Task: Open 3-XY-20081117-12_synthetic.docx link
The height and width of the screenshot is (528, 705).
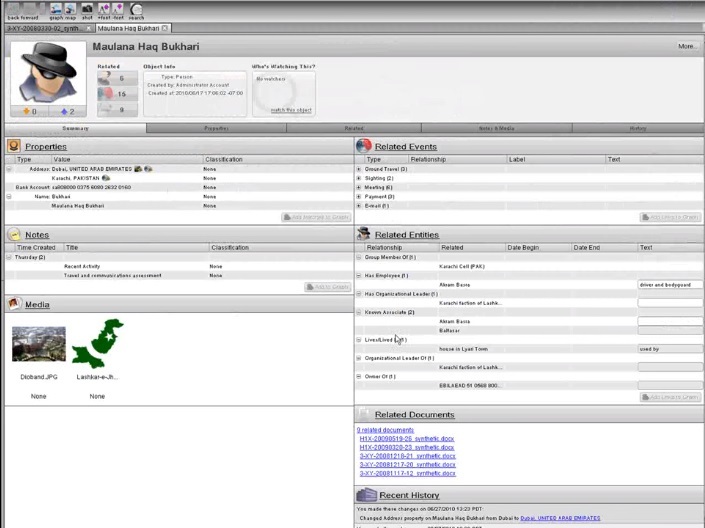Action: (x=407, y=474)
